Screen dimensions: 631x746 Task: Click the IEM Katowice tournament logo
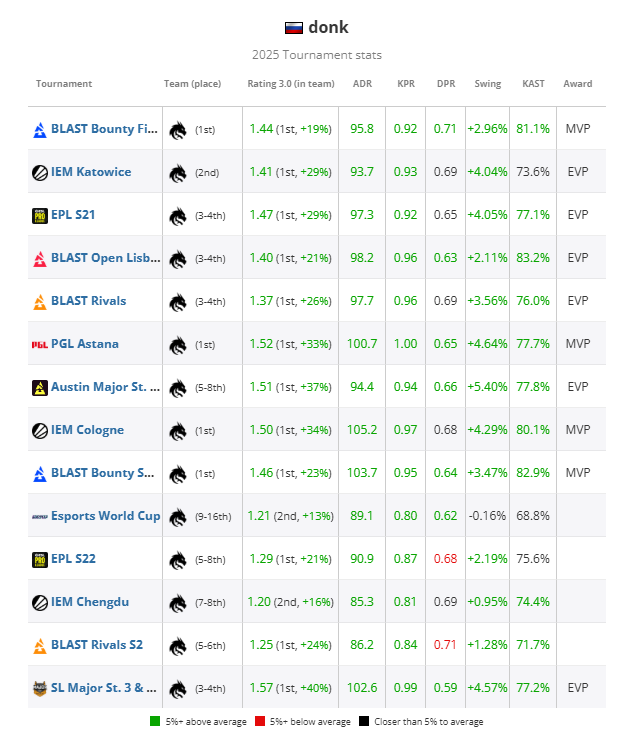click(39, 172)
